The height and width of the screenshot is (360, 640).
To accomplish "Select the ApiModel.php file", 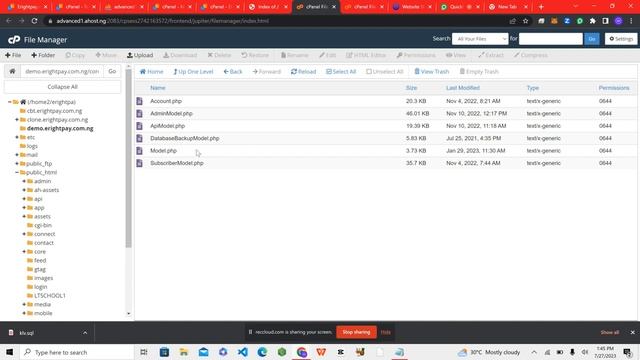I will 167,126.
